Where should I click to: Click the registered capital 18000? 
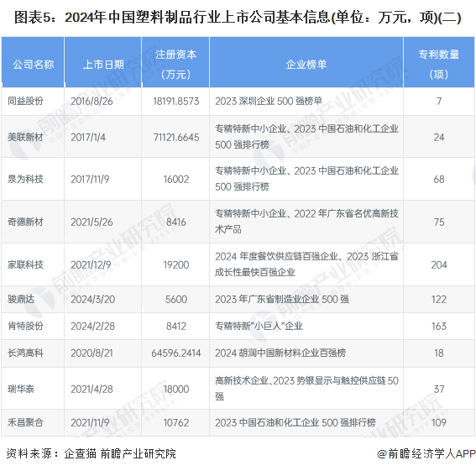click(x=176, y=389)
